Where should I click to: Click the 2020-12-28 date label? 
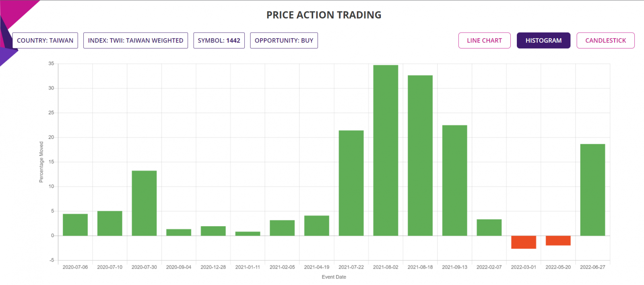[x=213, y=267]
